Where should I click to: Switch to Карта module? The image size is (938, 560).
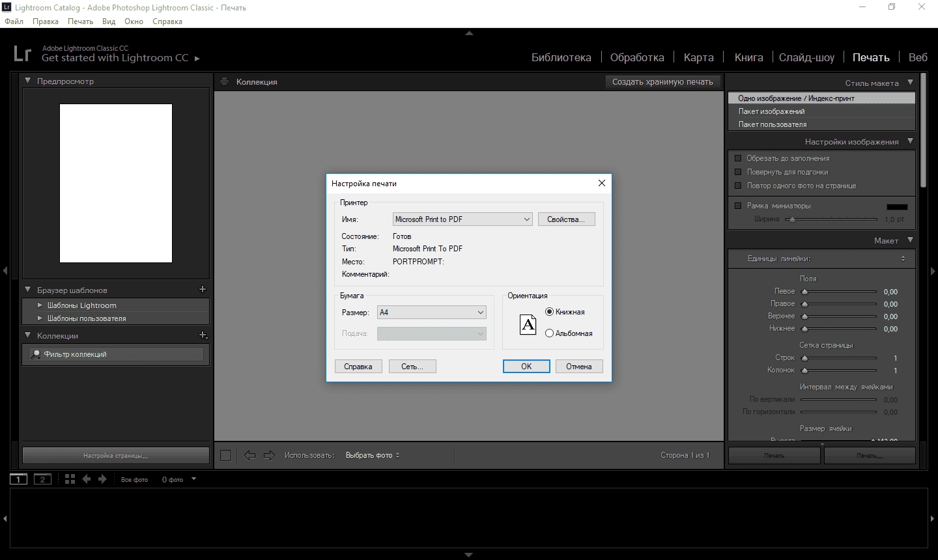point(698,57)
